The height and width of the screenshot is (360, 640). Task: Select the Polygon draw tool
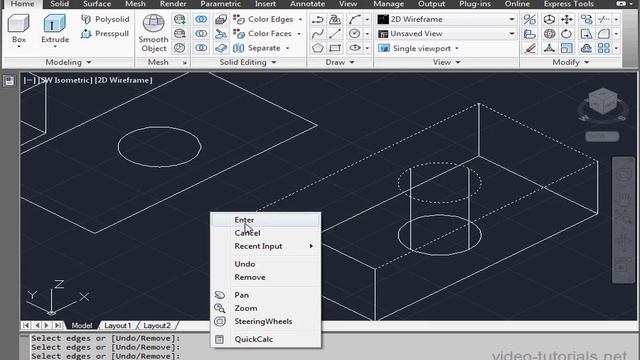[318, 48]
